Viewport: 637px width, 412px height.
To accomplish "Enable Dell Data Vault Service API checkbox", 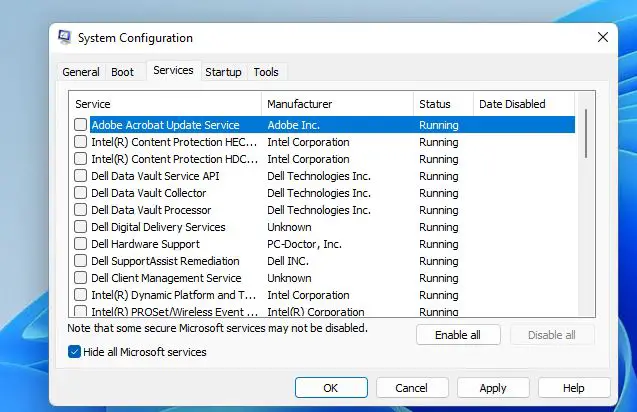I will 80,176.
